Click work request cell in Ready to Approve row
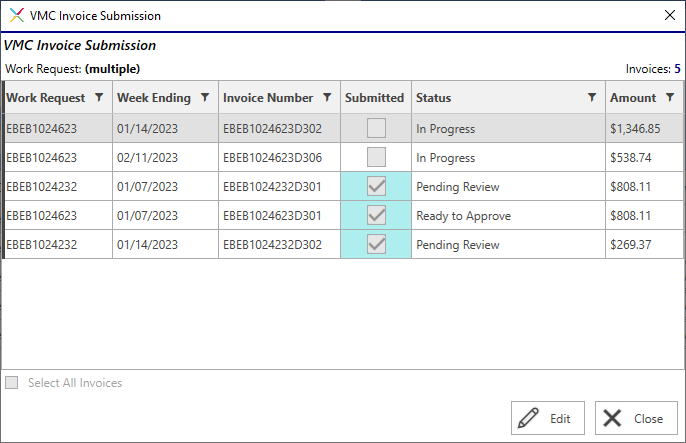 coord(58,215)
